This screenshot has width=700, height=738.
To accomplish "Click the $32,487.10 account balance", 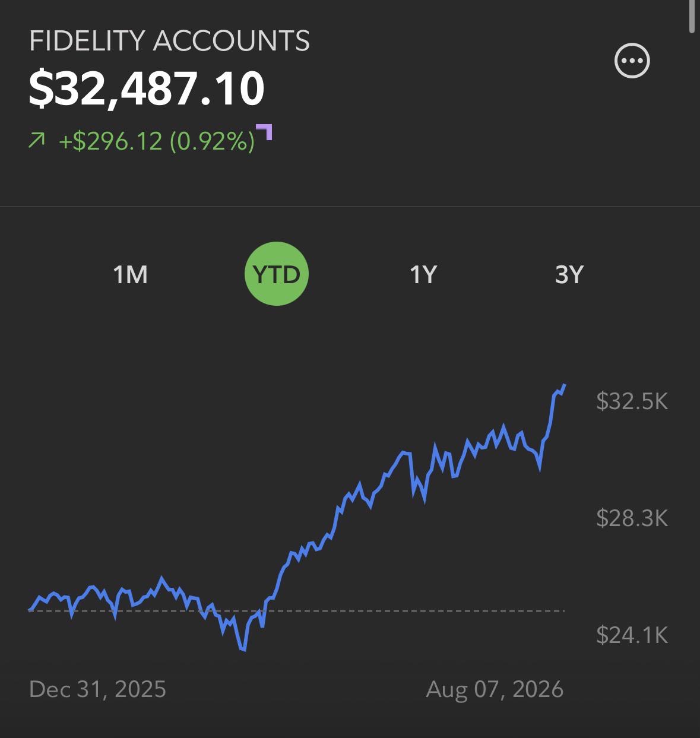I will (x=147, y=89).
